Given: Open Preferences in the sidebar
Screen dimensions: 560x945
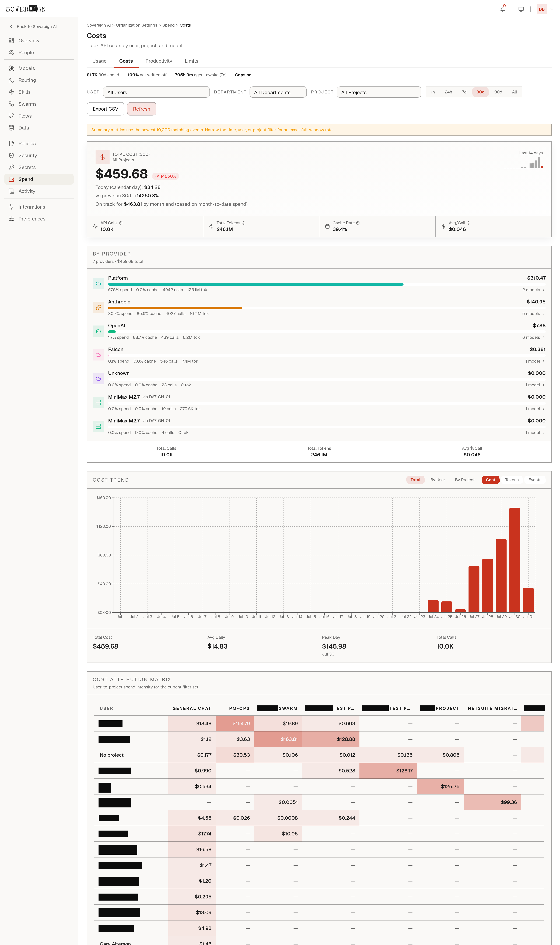Looking at the screenshot, I should tap(39, 219).
